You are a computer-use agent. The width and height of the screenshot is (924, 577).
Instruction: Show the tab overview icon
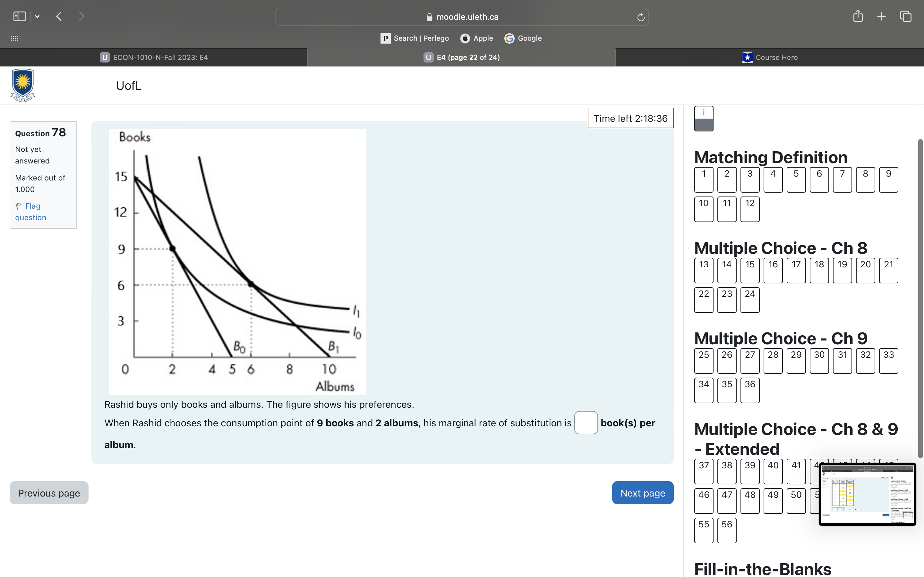906,16
